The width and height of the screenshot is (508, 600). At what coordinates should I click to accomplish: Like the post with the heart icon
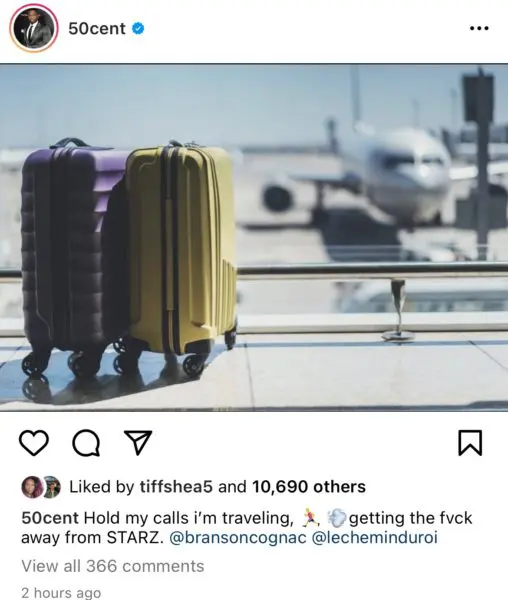coord(34,443)
